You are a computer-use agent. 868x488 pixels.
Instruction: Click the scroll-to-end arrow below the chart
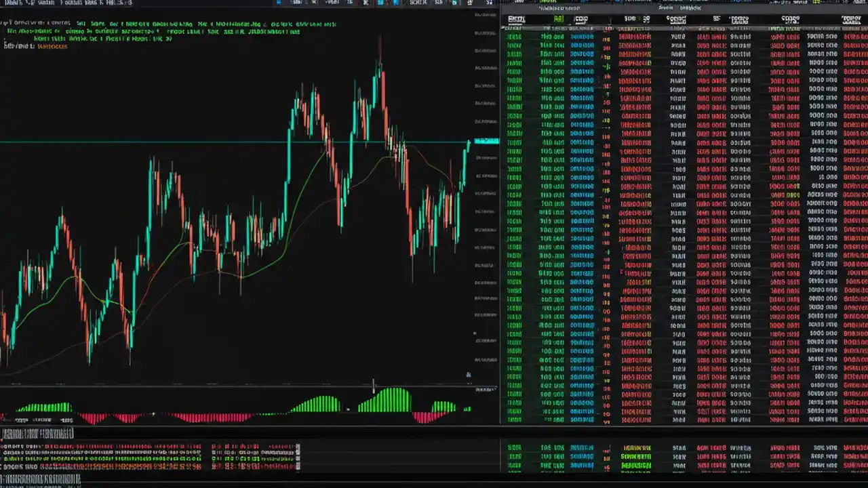[x=469, y=374]
